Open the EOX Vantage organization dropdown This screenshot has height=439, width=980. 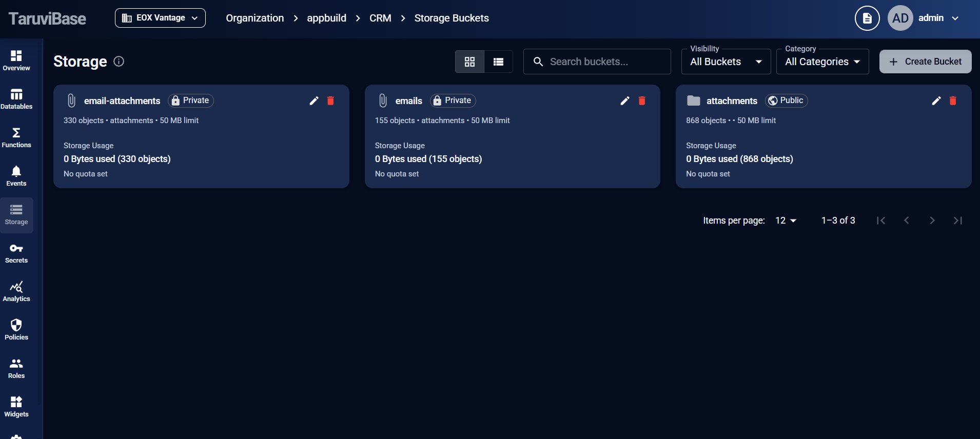(x=160, y=18)
